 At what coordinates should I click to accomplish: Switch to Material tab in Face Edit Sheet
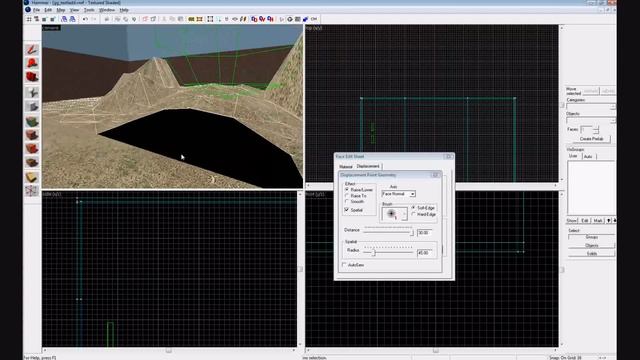(x=346, y=167)
